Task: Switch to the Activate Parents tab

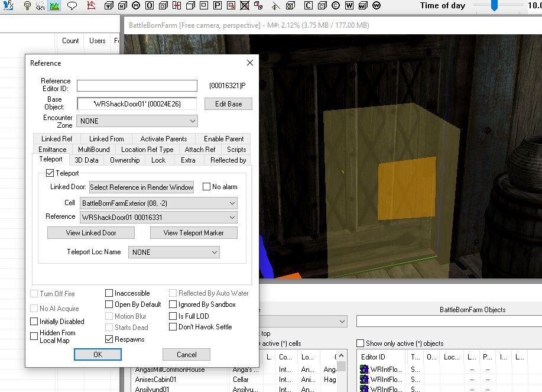Action: click(164, 138)
